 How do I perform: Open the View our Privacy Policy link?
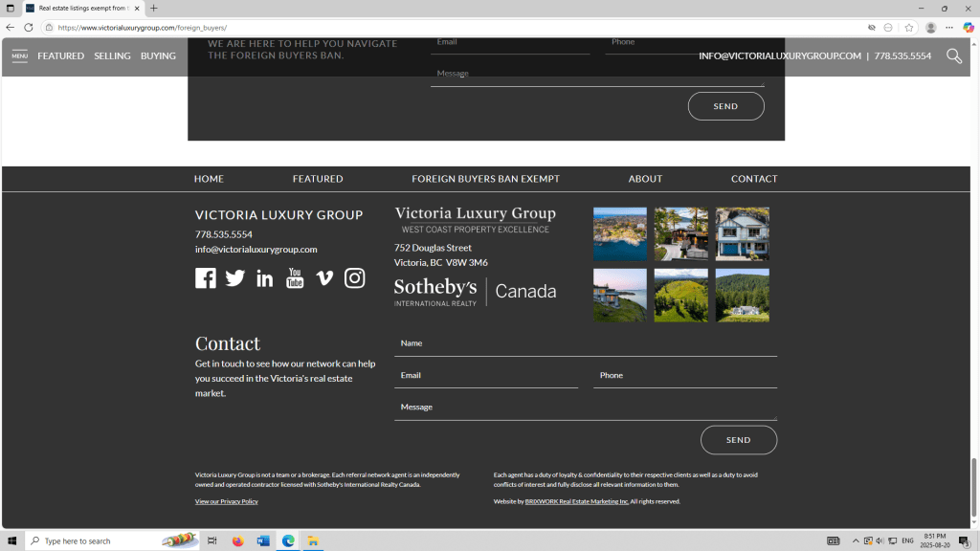point(227,501)
